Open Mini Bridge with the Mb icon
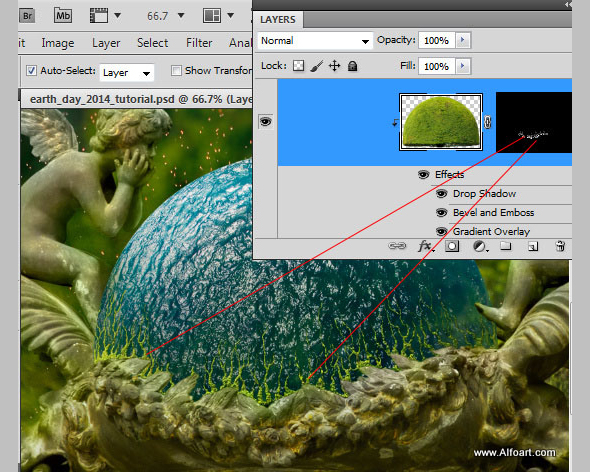This screenshot has height=472, width=590. tap(63, 15)
